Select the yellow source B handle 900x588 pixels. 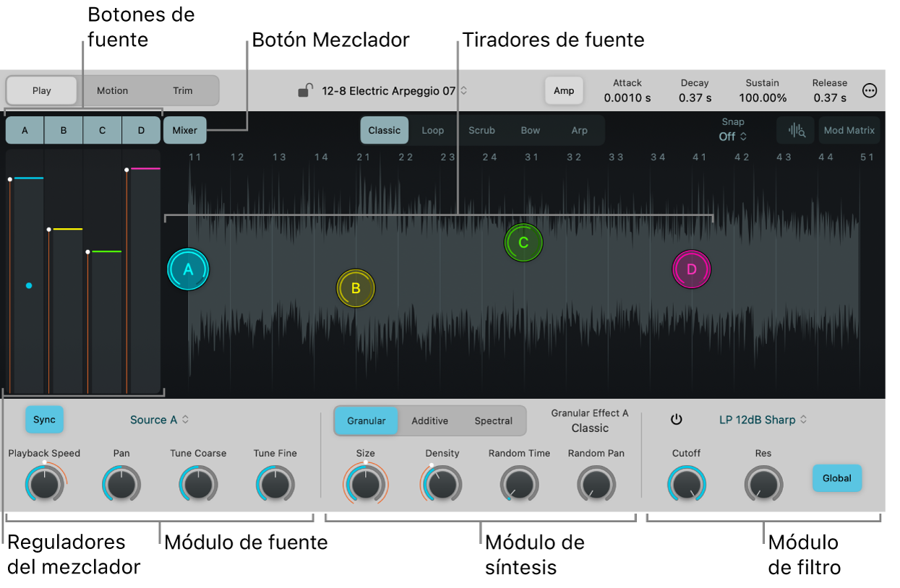pyautogui.click(x=356, y=288)
